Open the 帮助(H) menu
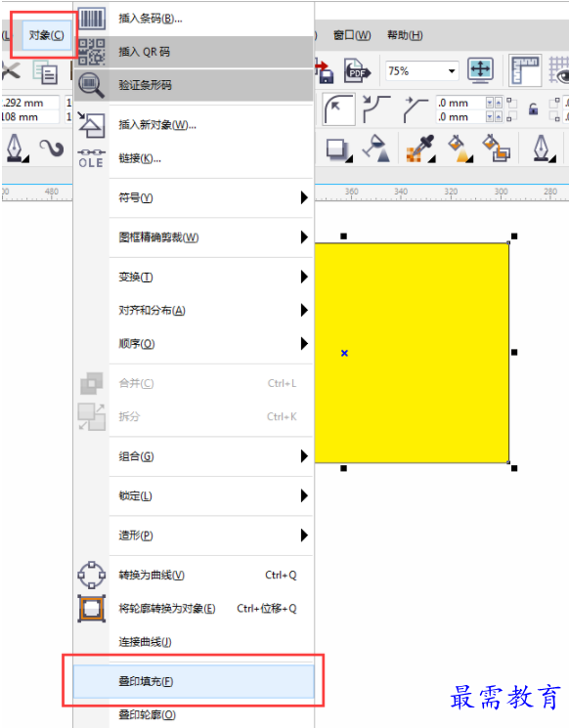 pos(405,35)
